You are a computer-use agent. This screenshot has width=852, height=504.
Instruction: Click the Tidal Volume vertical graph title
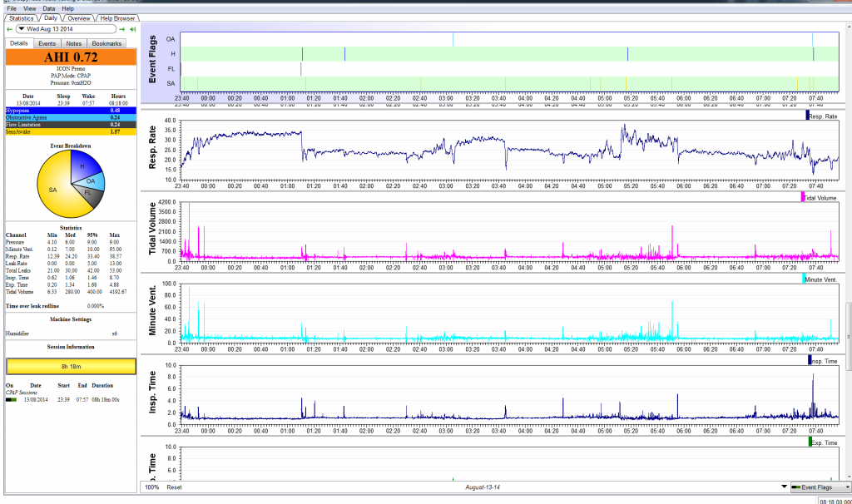[x=152, y=229]
